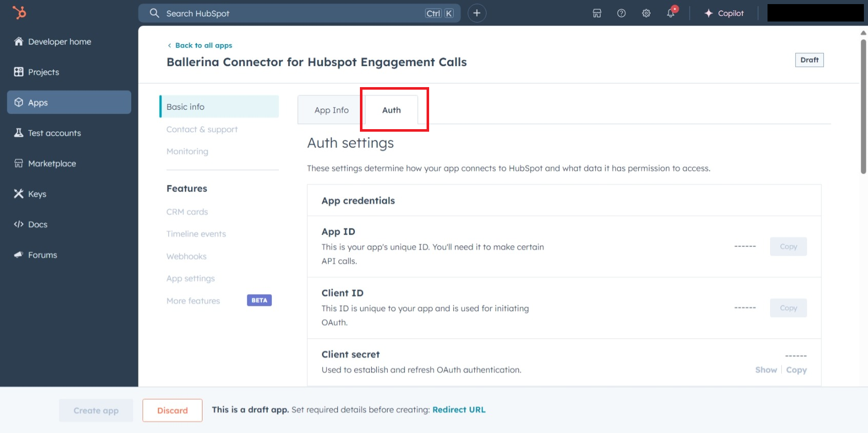Screen dimensions: 868x433
Task: Open Keys in sidebar
Action: pos(69,194)
